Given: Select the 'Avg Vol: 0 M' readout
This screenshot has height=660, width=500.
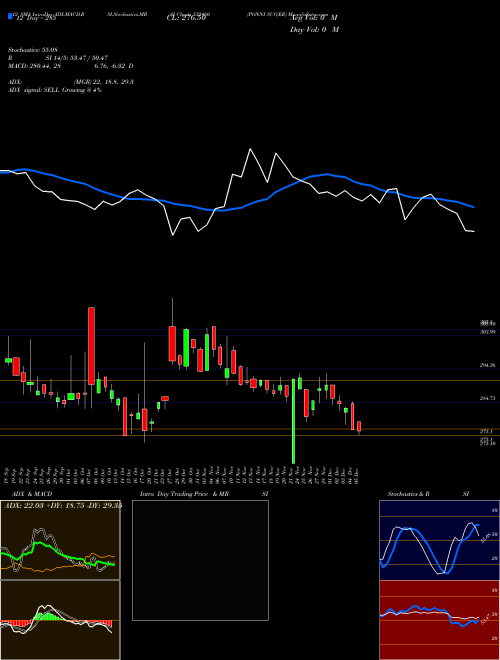Looking at the screenshot, I should [x=314, y=18].
